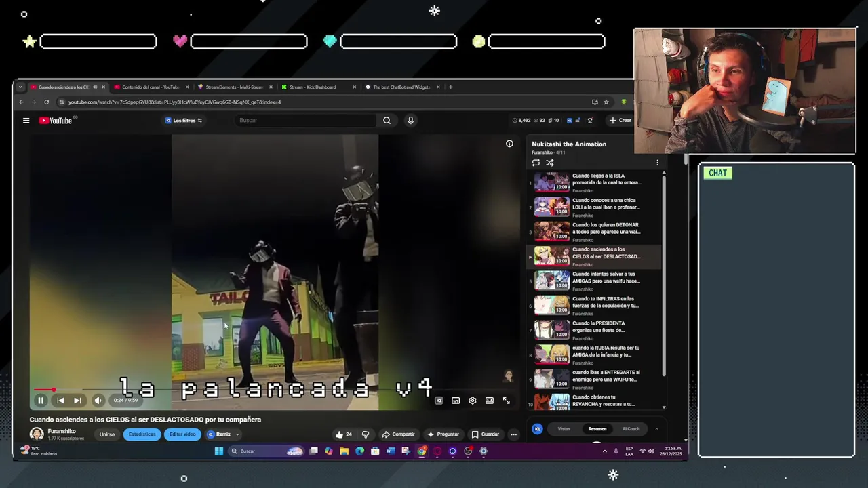Open playlist three-dot options menu
The image size is (868, 488).
657,163
